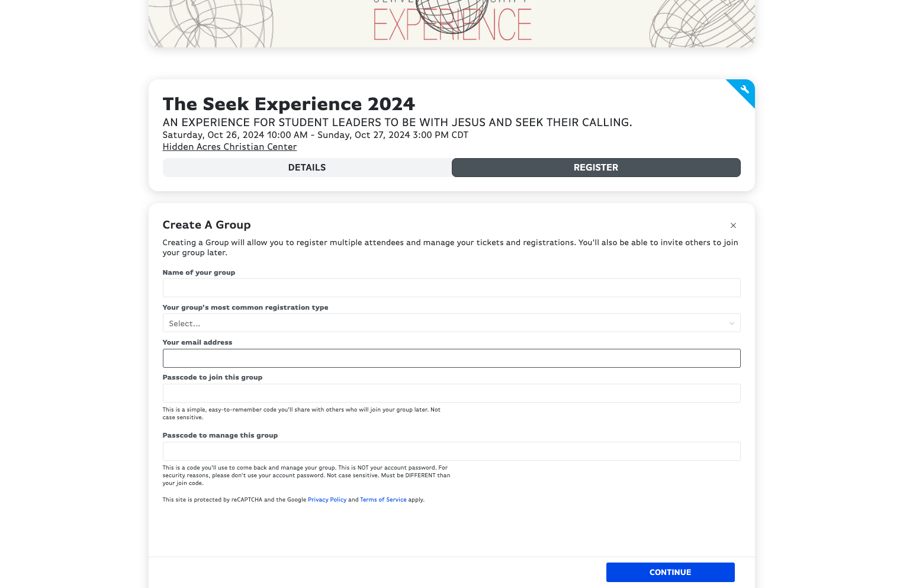The width and height of the screenshot is (903, 588).
Task: Open the Privacy Policy link
Action: tap(327, 500)
